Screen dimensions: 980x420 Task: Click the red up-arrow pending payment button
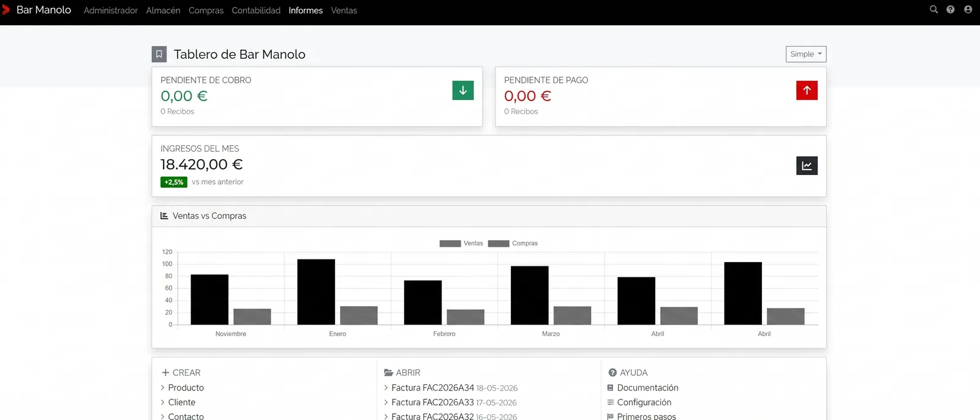(x=807, y=90)
